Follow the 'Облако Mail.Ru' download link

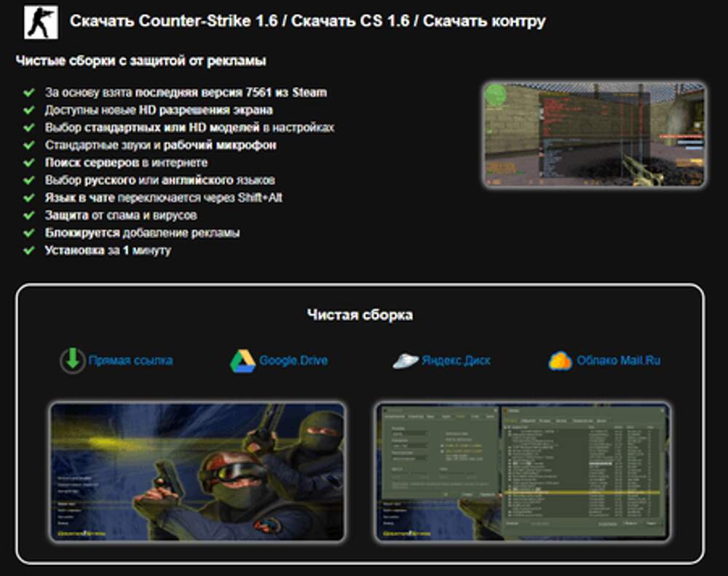point(618,360)
